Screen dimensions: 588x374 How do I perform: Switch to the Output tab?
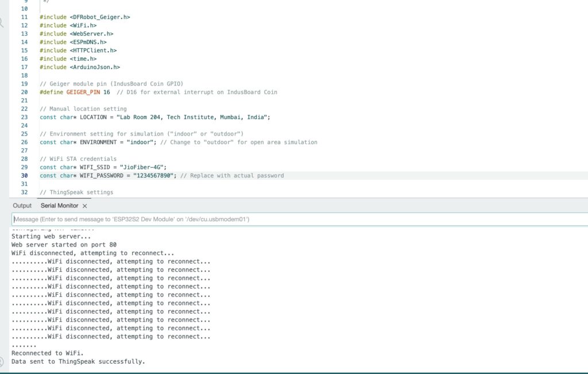click(22, 206)
